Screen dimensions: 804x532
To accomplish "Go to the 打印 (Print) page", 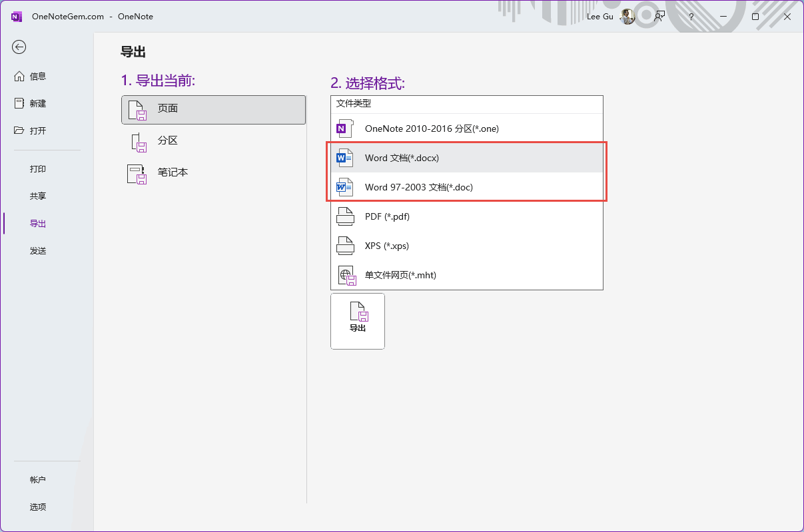I will pos(38,169).
